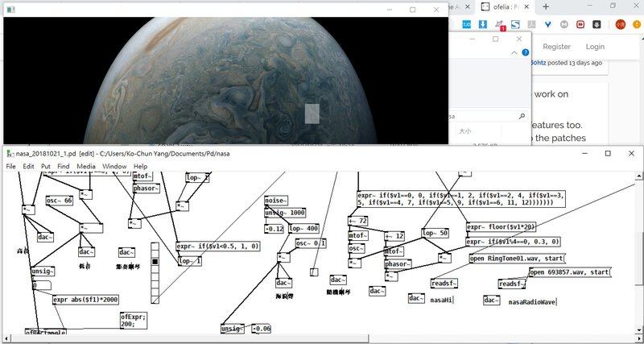Select the expr abs($f1)*2000 object

coord(86,300)
